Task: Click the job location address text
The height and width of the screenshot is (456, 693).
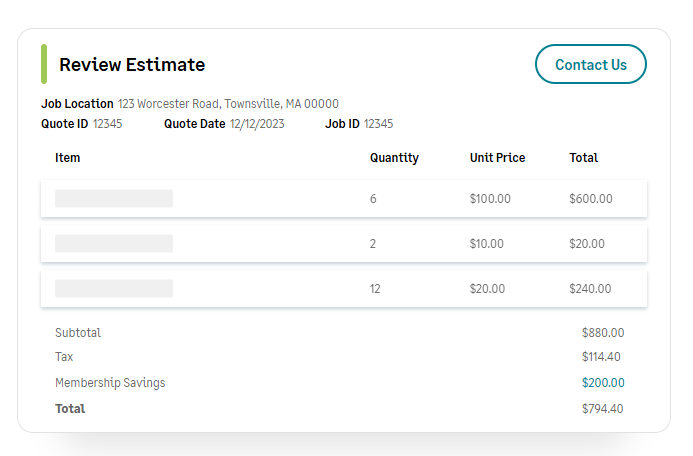Action: click(228, 103)
